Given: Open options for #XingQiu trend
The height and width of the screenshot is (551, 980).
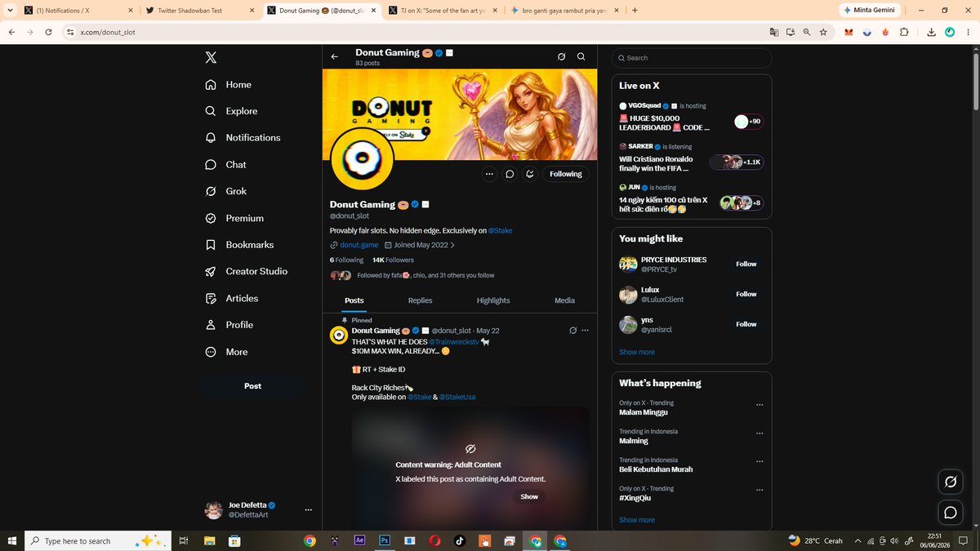Looking at the screenshot, I should coord(759,491).
